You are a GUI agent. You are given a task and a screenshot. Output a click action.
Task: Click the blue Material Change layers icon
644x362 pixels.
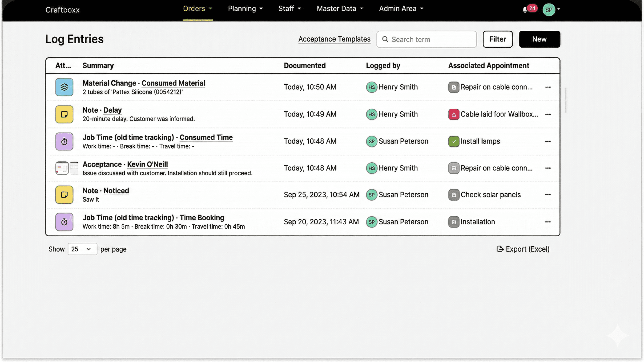click(x=64, y=87)
